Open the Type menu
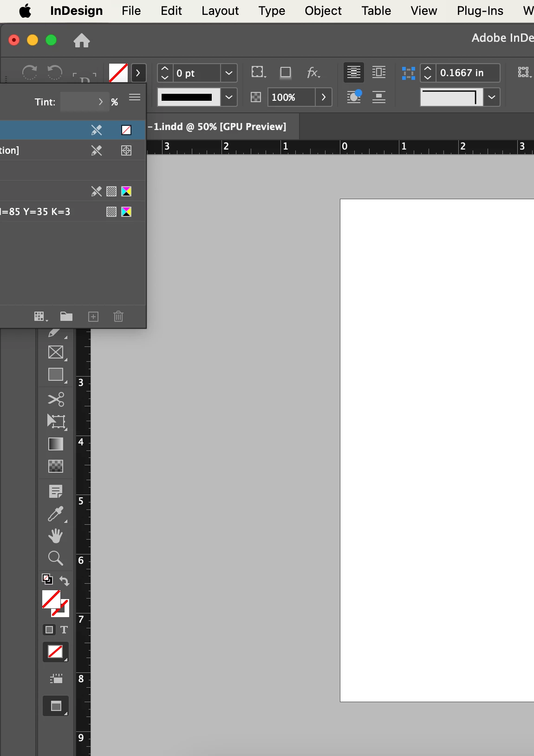The image size is (534, 756). (272, 11)
